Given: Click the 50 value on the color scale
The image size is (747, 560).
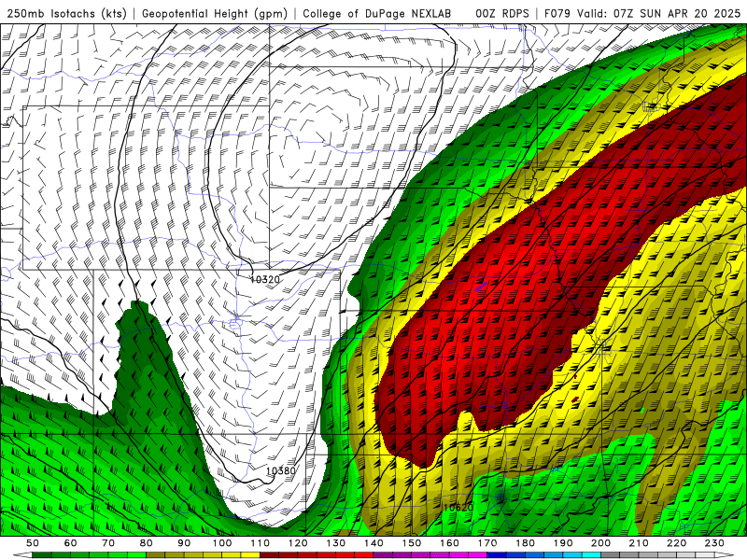Looking at the screenshot, I should tap(33, 543).
